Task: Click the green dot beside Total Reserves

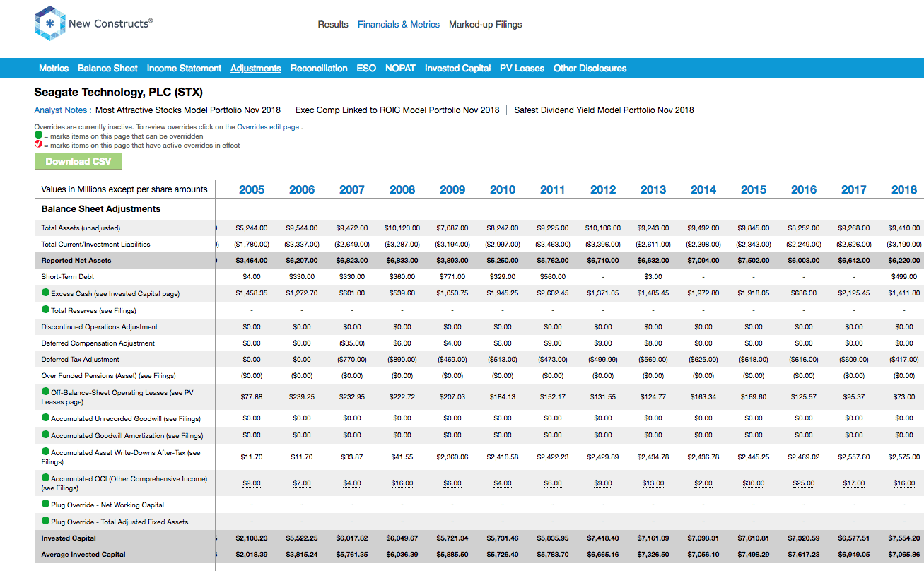Action: [x=46, y=310]
